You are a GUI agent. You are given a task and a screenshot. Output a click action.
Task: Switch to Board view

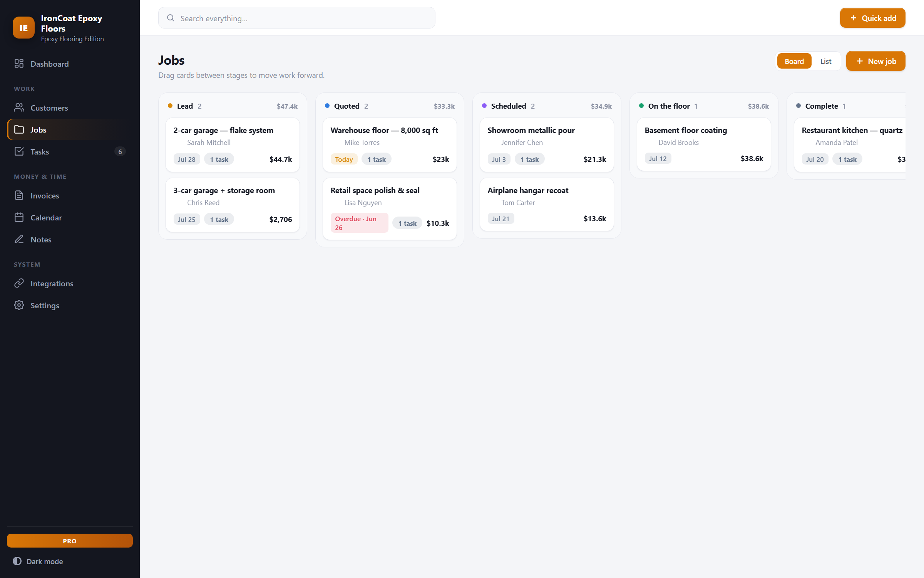click(x=794, y=61)
